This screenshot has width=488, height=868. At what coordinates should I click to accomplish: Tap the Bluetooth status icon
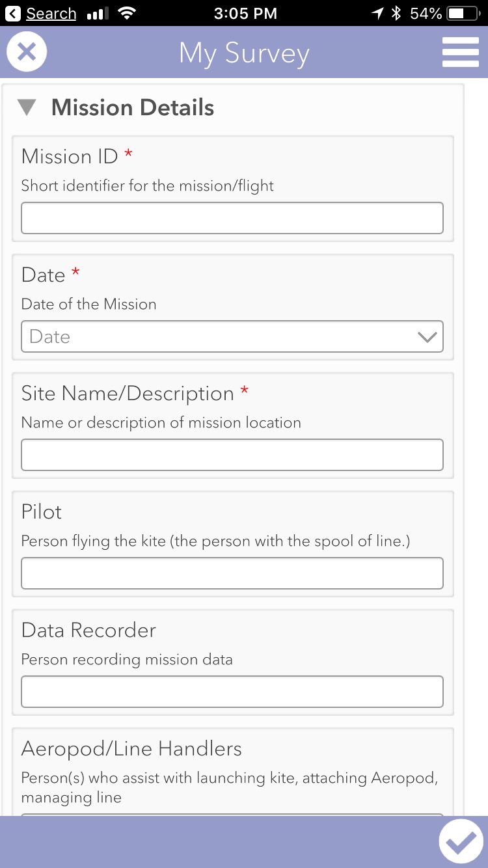click(396, 13)
